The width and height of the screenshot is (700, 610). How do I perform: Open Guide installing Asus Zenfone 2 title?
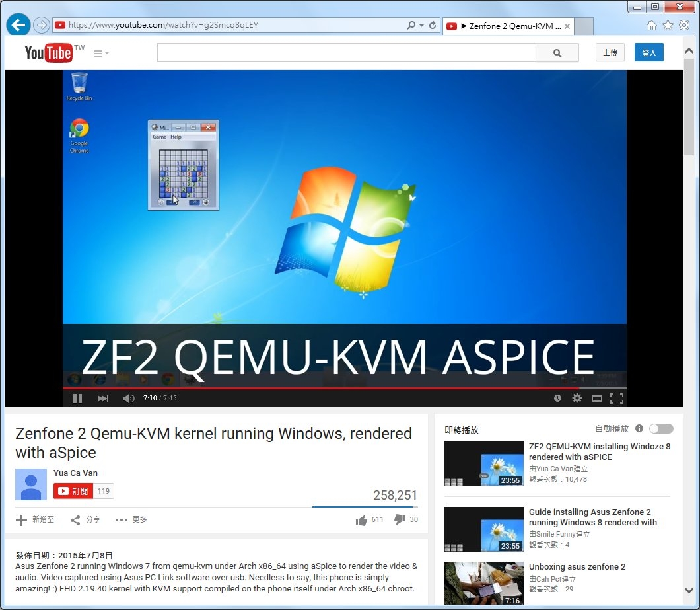pyautogui.click(x=593, y=517)
